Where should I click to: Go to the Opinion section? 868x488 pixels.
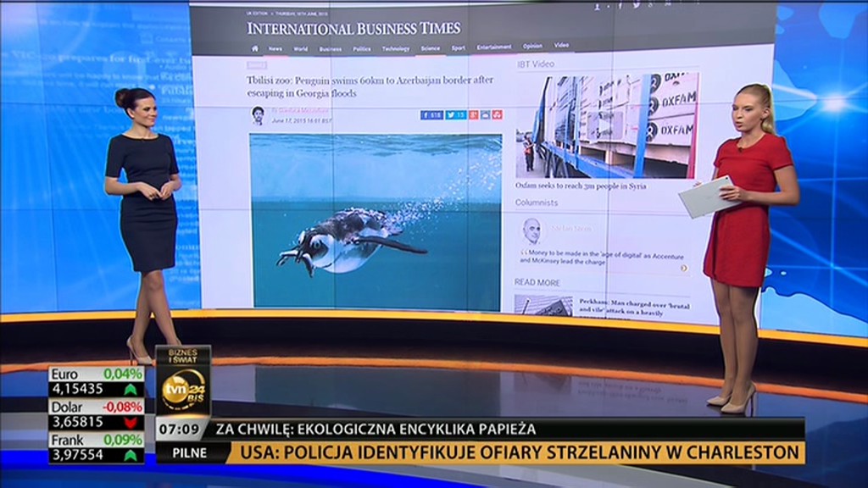click(532, 46)
